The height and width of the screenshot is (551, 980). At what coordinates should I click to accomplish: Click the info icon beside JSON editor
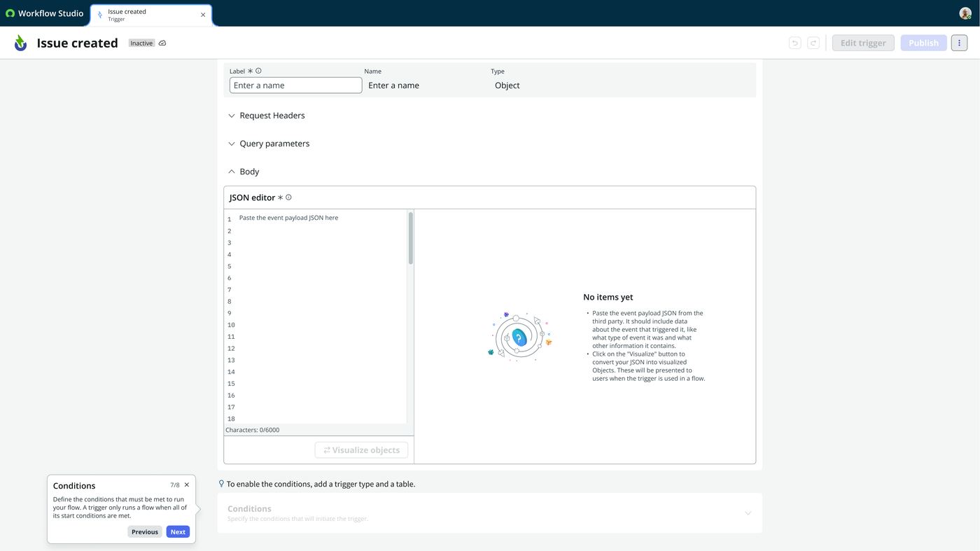coord(288,197)
